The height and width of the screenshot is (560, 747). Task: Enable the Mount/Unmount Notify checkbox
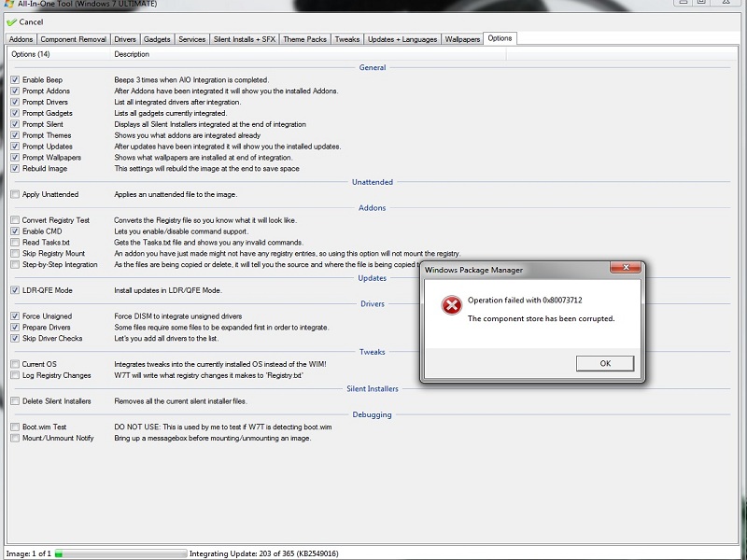click(x=15, y=438)
